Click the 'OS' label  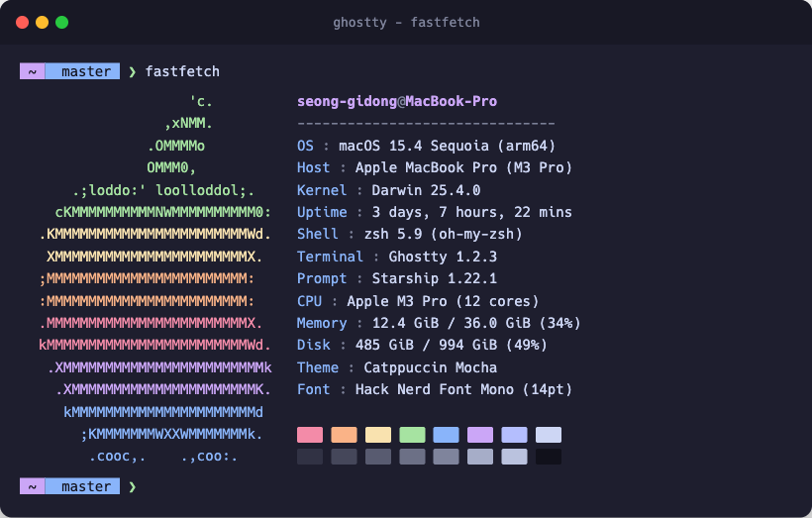305,146
